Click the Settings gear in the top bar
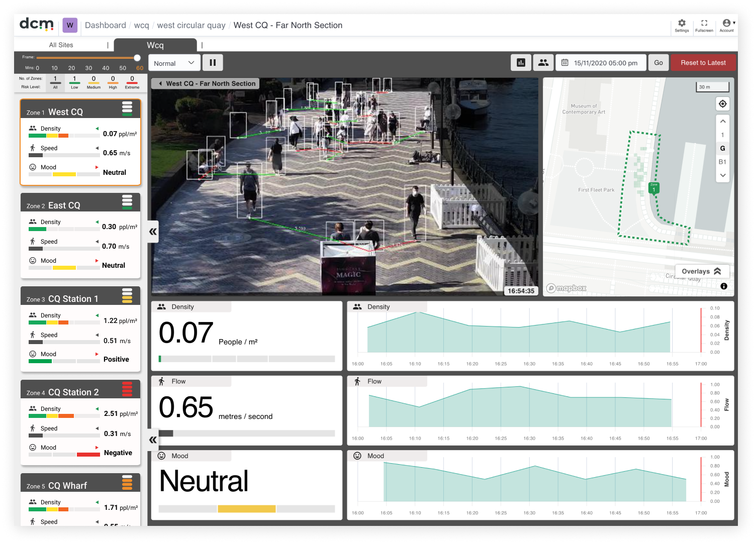The image size is (756, 544). tap(682, 24)
